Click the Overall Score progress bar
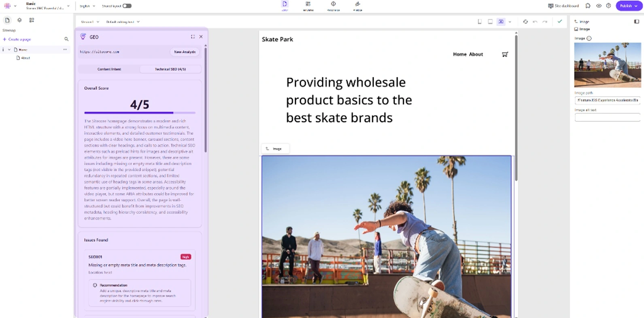 pos(140,112)
